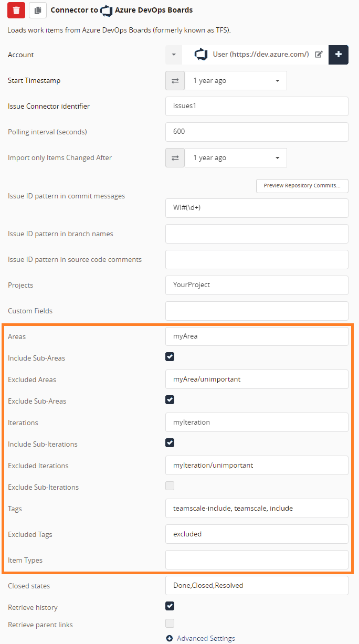Focus Issue ID pattern in source code comments field
Viewport: 359px width, 644px height.
(257, 259)
